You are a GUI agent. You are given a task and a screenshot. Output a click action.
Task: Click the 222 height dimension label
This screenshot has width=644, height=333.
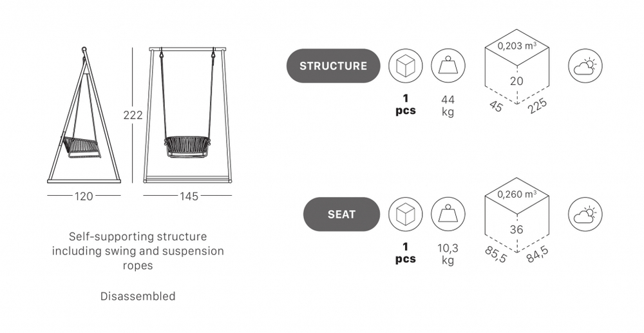tap(133, 115)
